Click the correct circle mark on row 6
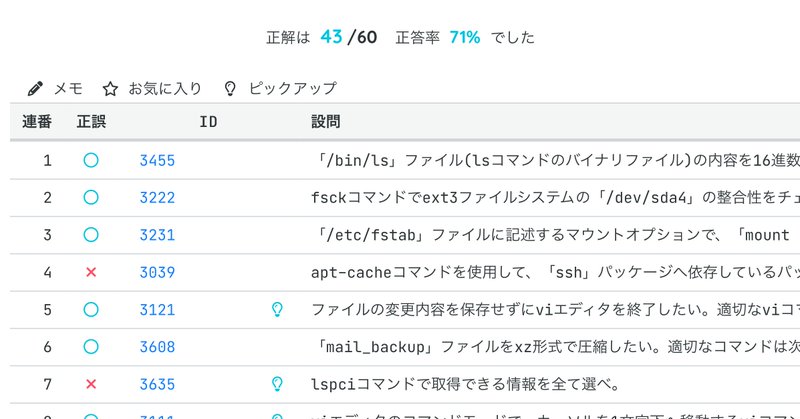 91,347
